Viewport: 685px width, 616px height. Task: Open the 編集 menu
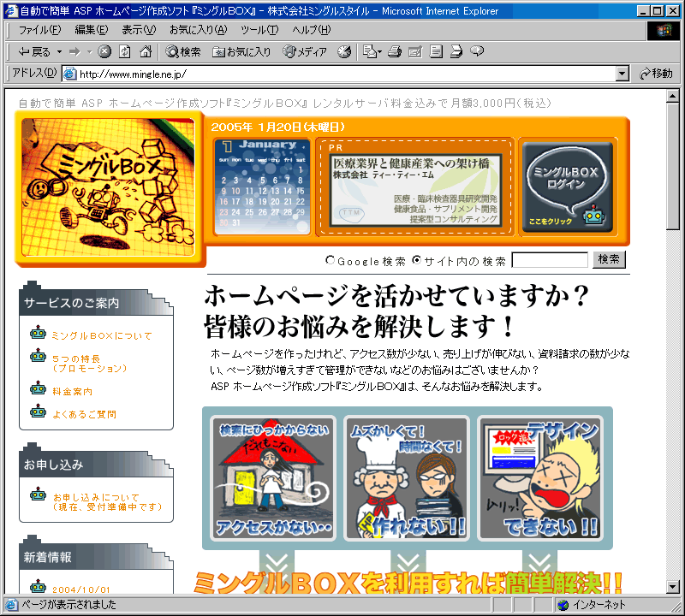[92, 30]
